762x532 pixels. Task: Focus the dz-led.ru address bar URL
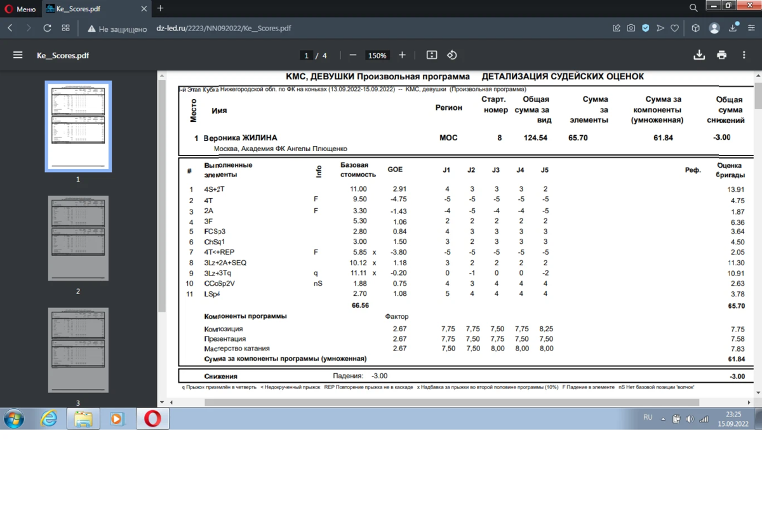pyautogui.click(x=224, y=29)
